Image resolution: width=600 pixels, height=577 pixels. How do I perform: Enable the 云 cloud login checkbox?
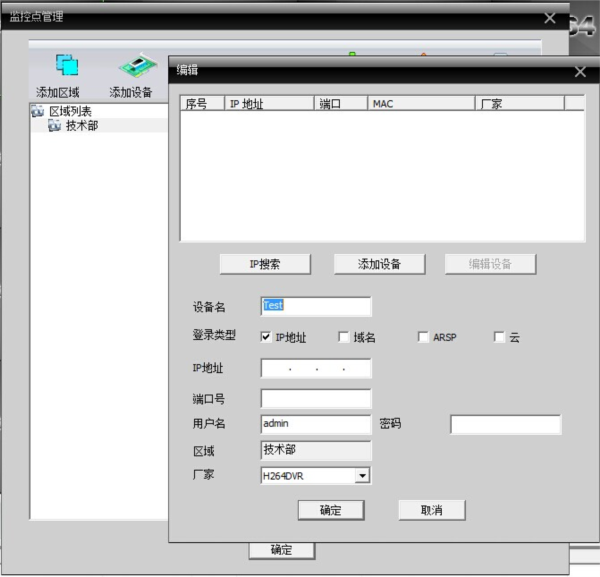[499, 337]
